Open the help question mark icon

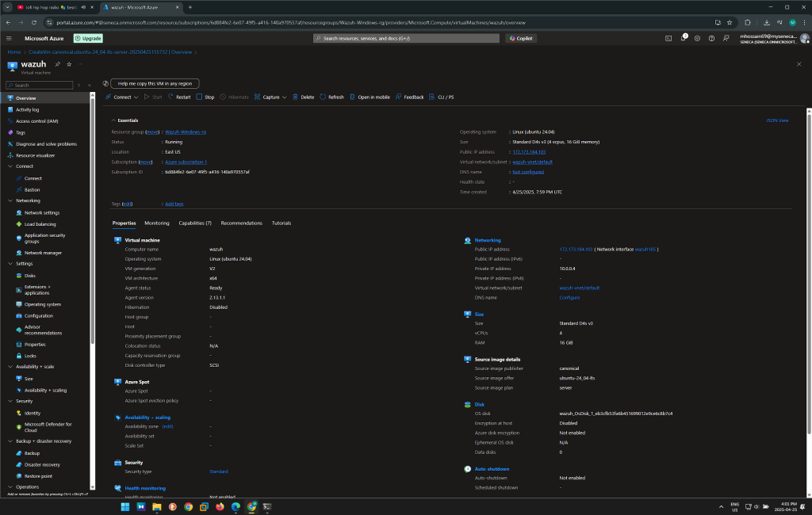point(711,38)
